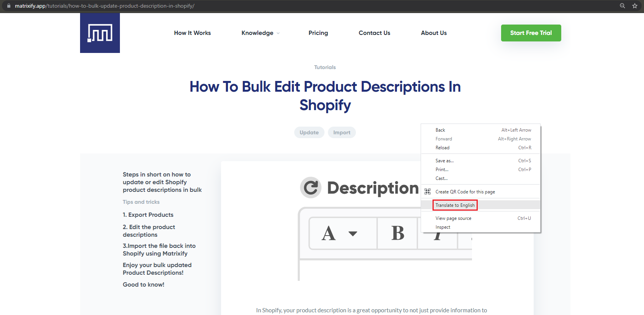
Task: Select Inspect from the context menu
Action: [443, 227]
